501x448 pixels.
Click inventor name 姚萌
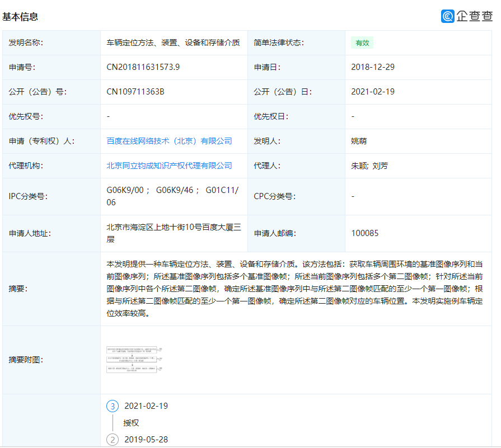click(x=359, y=141)
